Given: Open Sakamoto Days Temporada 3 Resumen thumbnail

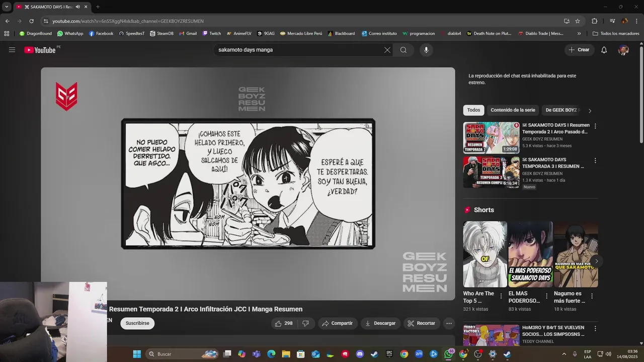Looking at the screenshot, I should (x=491, y=172).
